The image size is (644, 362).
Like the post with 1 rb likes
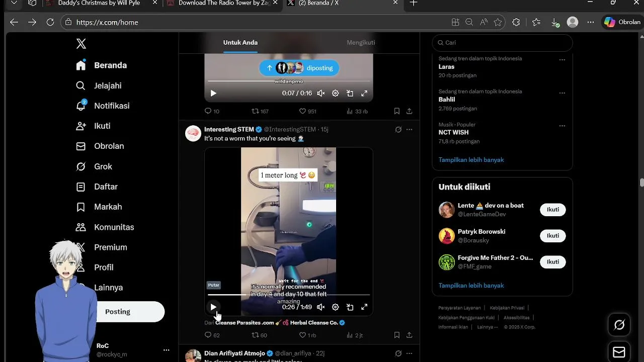(x=307, y=335)
